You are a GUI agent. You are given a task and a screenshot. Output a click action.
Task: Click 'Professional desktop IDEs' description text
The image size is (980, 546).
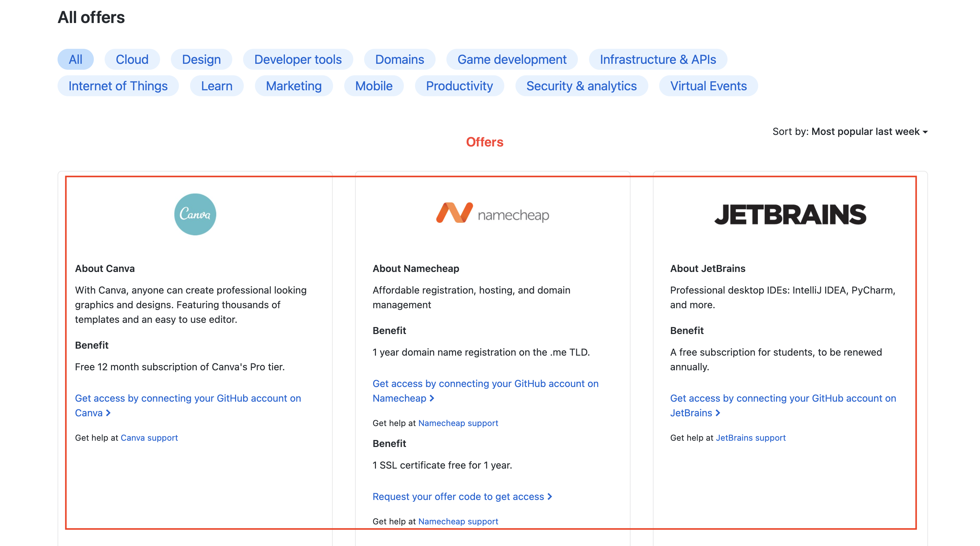[783, 297]
